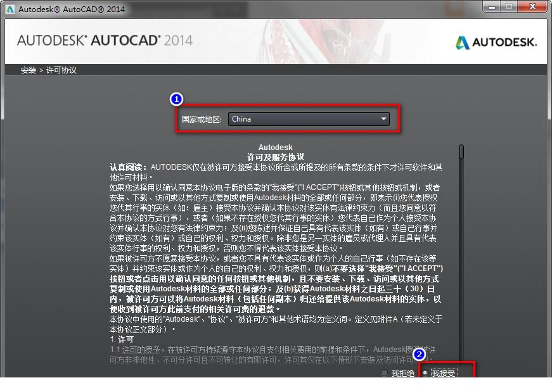
Task: Click the "Autodesk® AutoCAD® 2014" title bar text
Action: point(72,9)
